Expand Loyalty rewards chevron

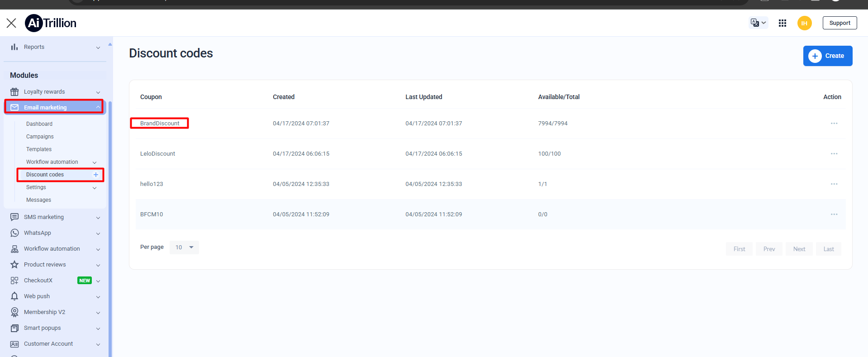pyautogui.click(x=98, y=92)
